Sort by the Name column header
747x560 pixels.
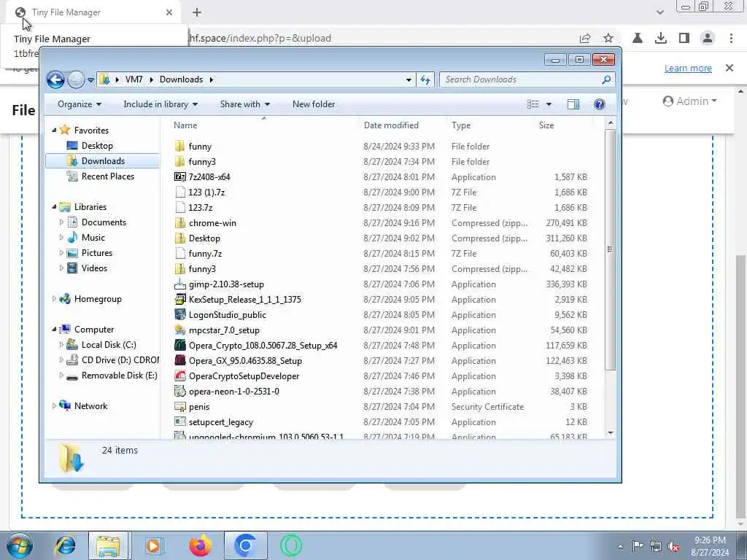[262, 125]
